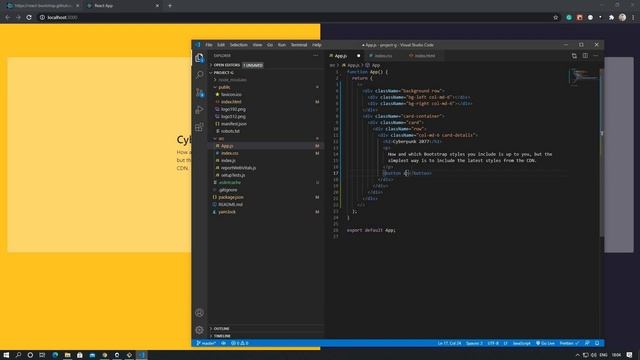Click the Windows Start button
Image resolution: width=640 pixels, height=360 pixels.
[6, 355]
